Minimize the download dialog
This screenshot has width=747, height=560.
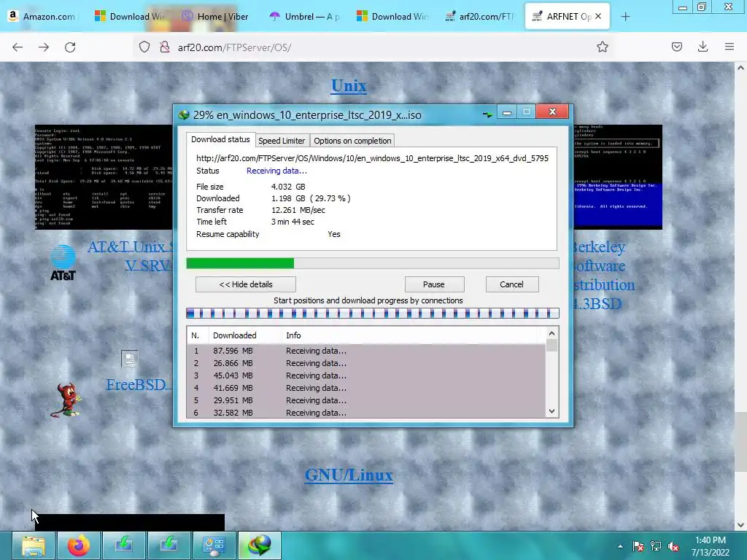point(507,112)
